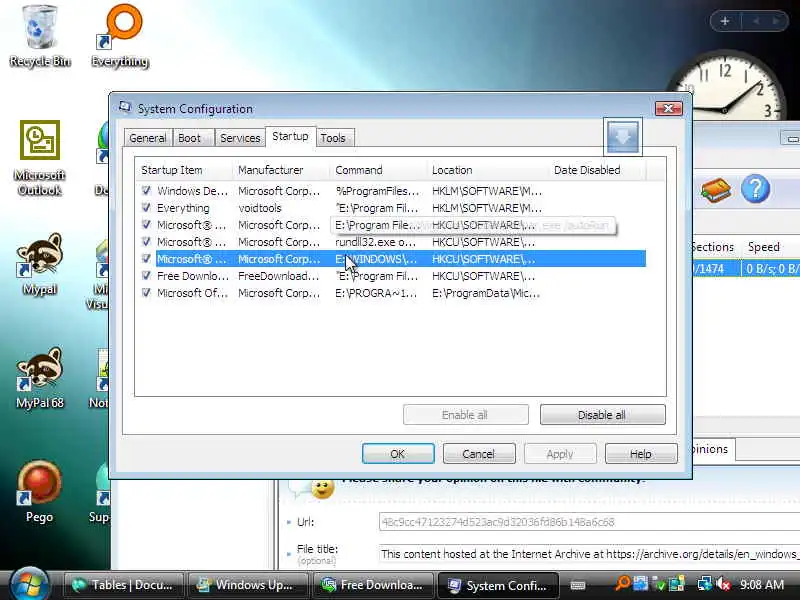
Task: Uncheck the Microsoft Office startup item
Action: coord(146,293)
